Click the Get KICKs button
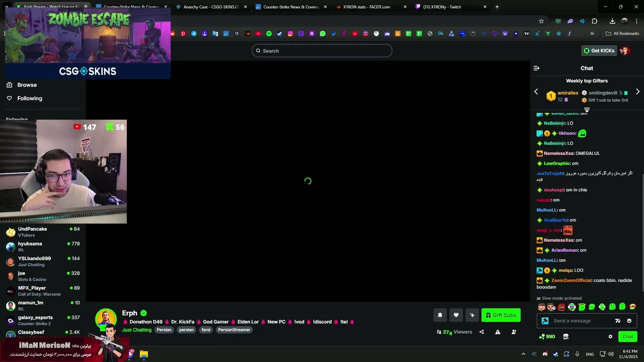 tap(599, 50)
